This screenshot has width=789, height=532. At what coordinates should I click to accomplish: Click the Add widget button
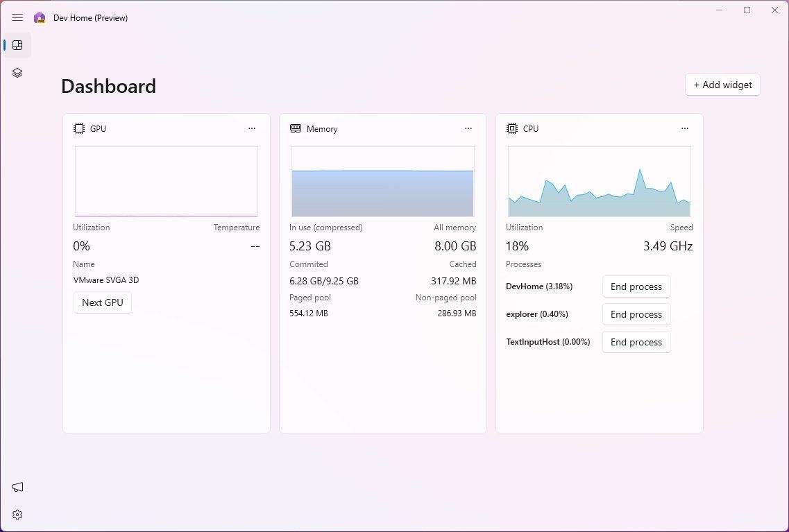pos(722,84)
